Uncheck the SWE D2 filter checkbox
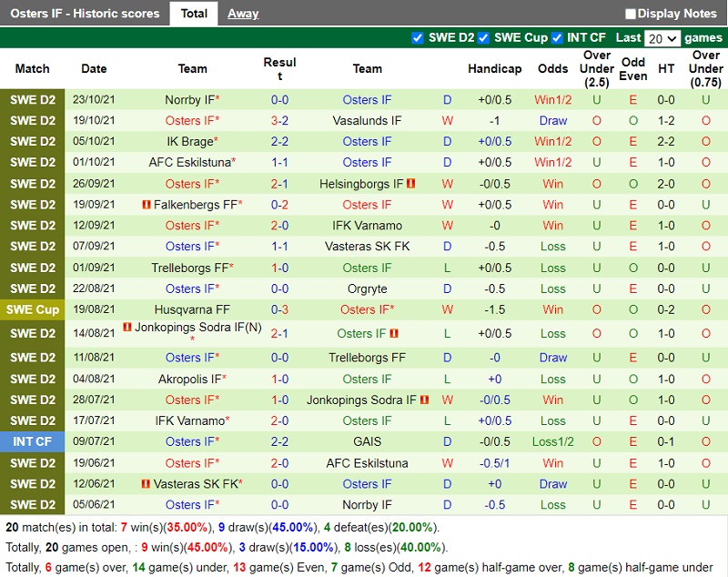The width and height of the screenshot is (728, 577). pos(418,37)
